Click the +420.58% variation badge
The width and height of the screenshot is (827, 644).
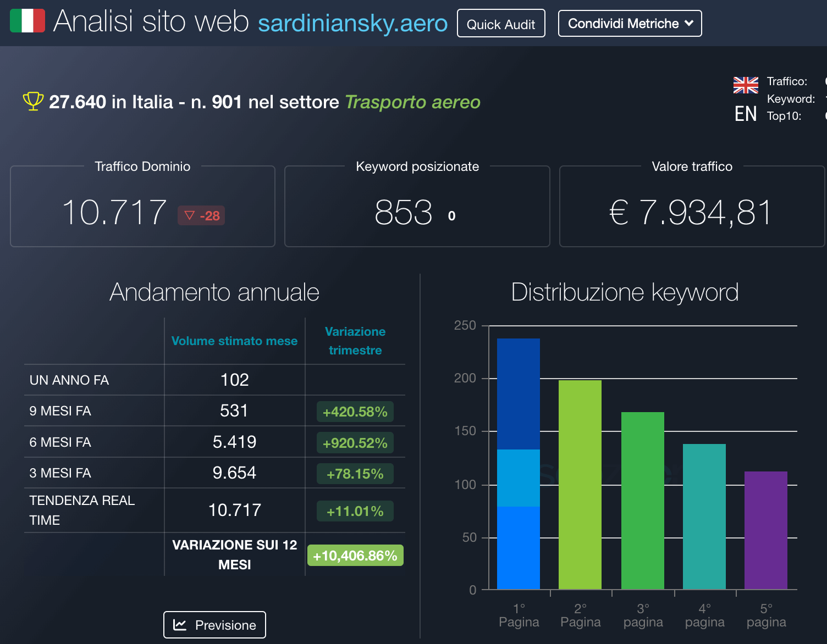point(355,412)
